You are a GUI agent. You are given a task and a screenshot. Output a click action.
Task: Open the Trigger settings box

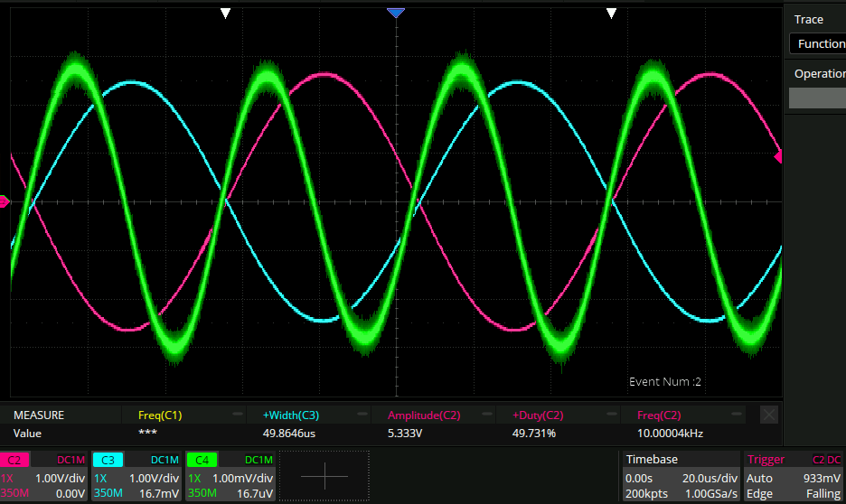(793, 476)
